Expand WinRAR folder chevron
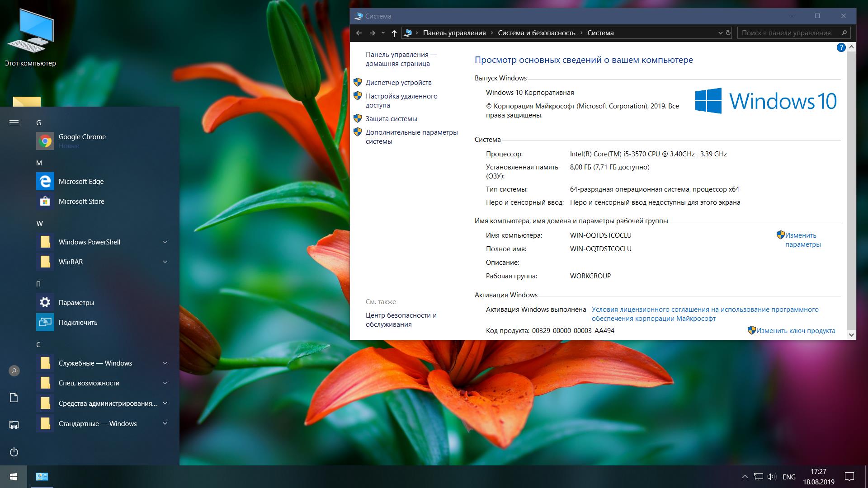The width and height of the screenshot is (868, 488). coord(165,262)
